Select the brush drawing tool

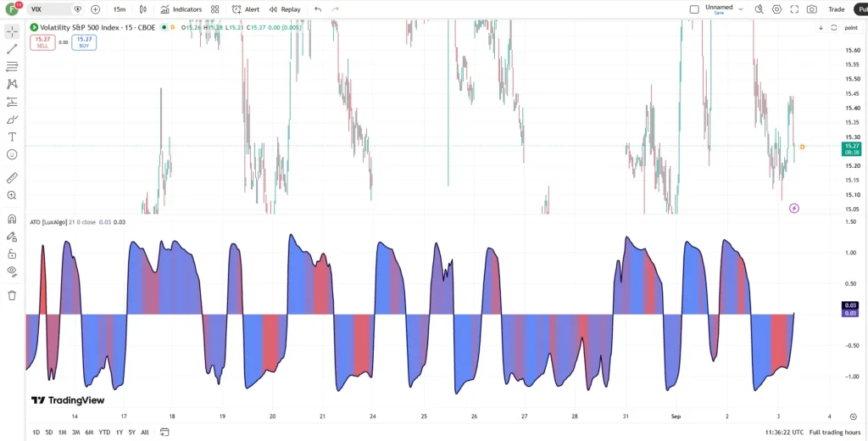(12, 120)
